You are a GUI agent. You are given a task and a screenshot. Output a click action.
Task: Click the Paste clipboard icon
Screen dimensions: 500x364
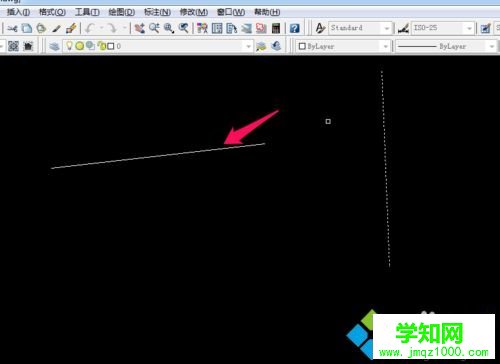pos(41,28)
